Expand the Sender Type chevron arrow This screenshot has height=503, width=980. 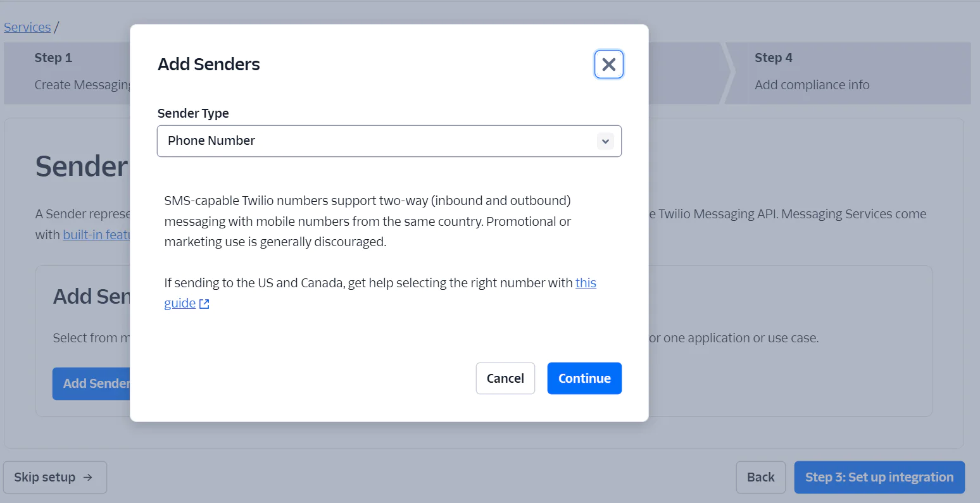pyautogui.click(x=605, y=141)
